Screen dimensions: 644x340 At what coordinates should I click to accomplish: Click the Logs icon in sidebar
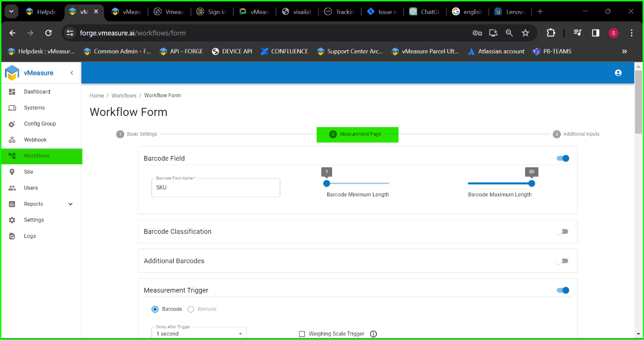pos(12,236)
